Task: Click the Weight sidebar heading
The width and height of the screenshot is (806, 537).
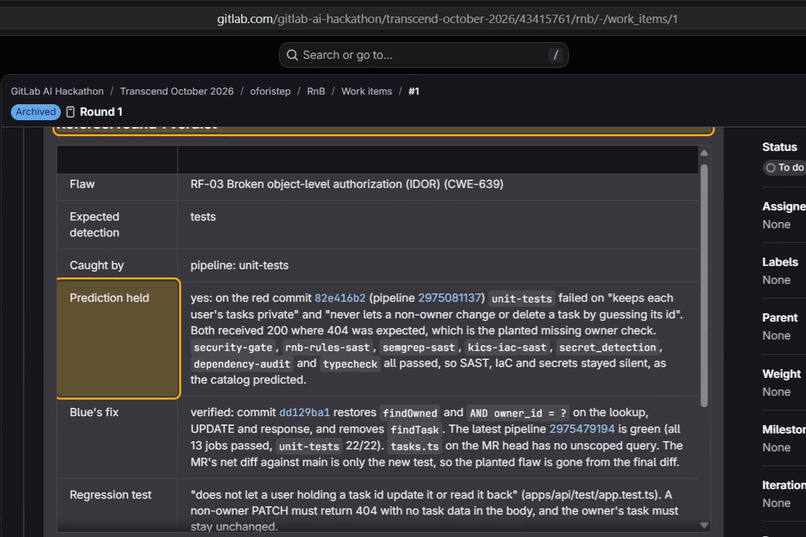Action: [x=781, y=374]
